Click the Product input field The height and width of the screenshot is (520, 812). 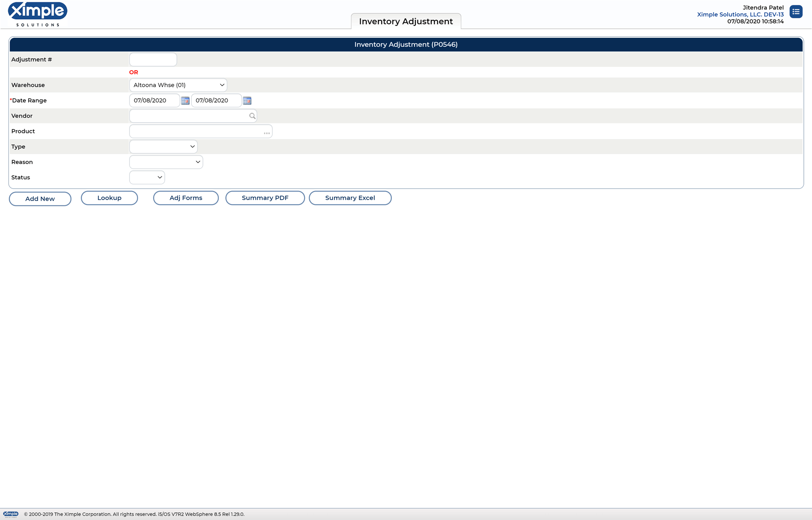pyautogui.click(x=195, y=131)
